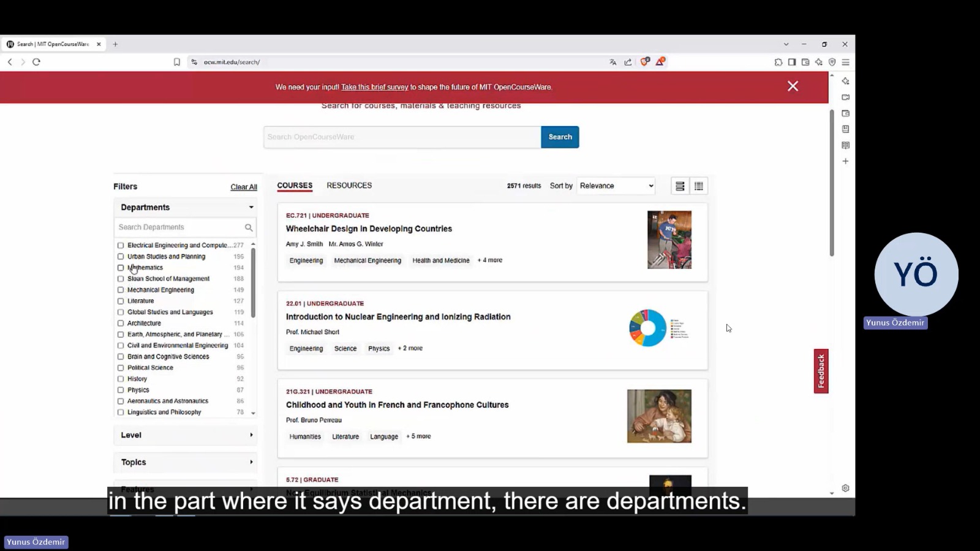
Task: Open sidebar settings gear at the bottom right
Action: [846, 488]
